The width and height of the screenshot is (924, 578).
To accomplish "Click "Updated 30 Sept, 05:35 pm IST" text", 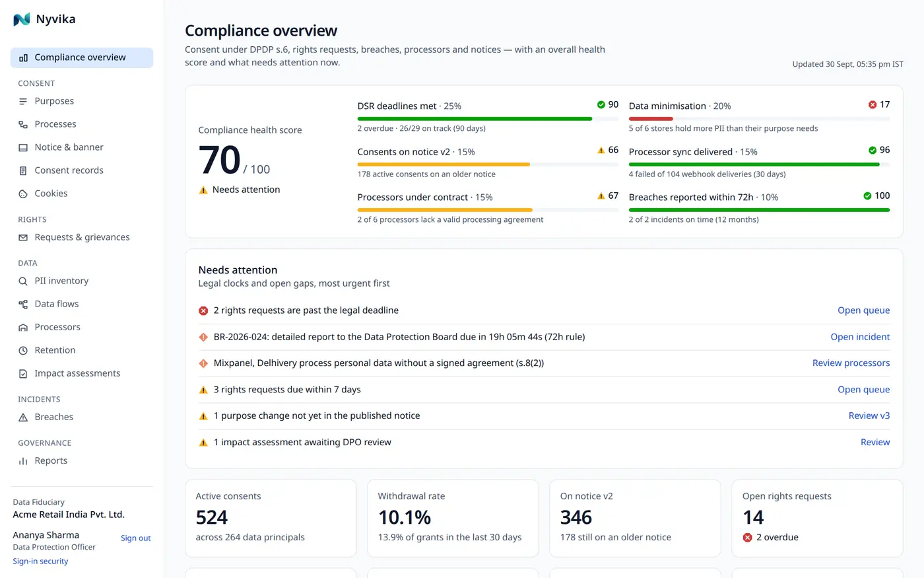I will [x=847, y=64].
